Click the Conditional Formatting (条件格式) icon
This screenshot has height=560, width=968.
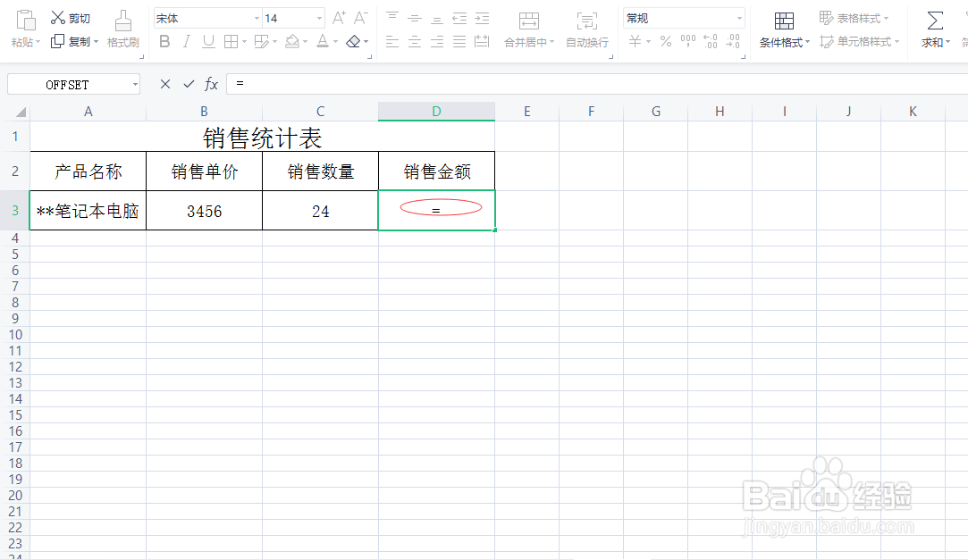[784, 21]
